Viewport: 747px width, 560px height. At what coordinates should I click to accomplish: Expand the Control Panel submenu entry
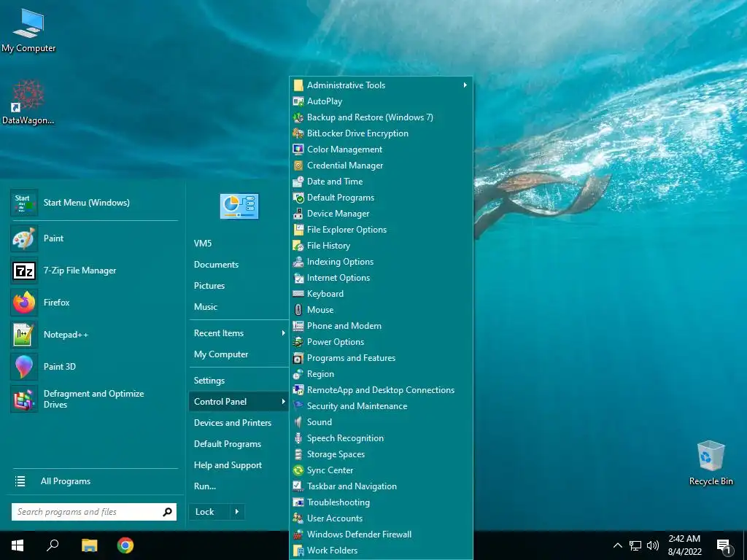239,402
